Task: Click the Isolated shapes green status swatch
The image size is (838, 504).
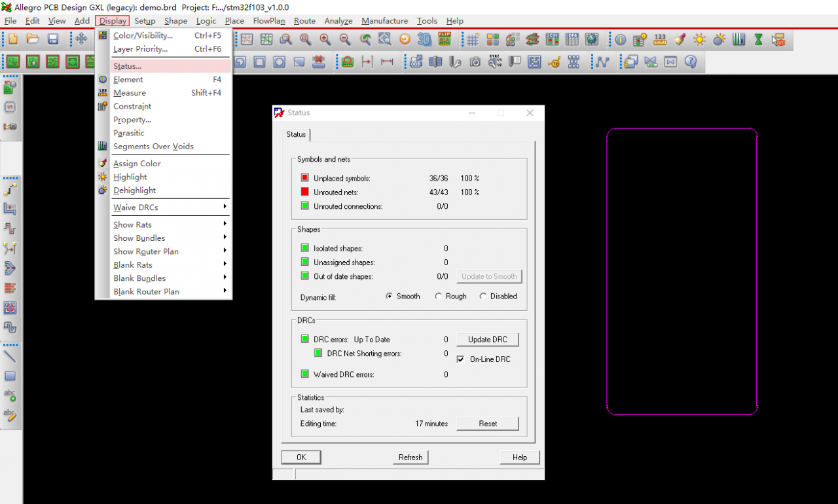Action: (305, 248)
